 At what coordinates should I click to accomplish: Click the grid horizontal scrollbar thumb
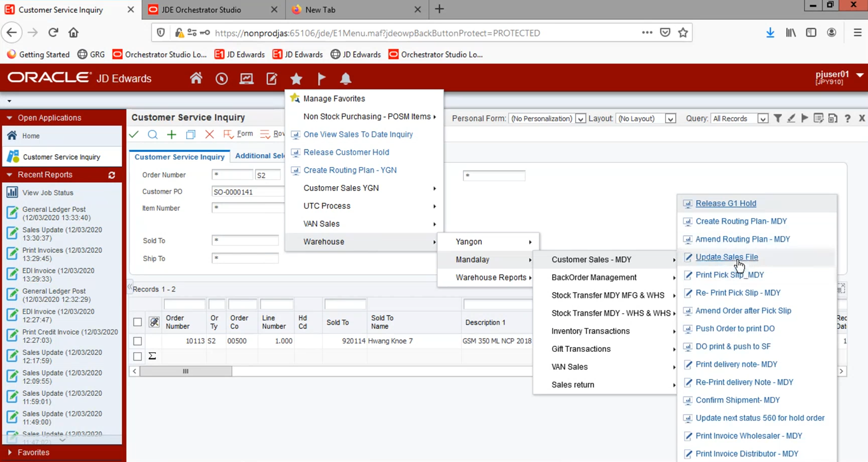point(186,371)
